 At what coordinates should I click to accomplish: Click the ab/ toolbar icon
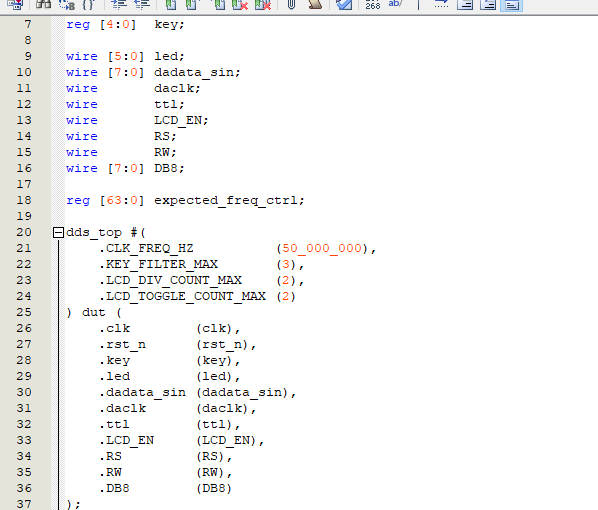coord(395,5)
